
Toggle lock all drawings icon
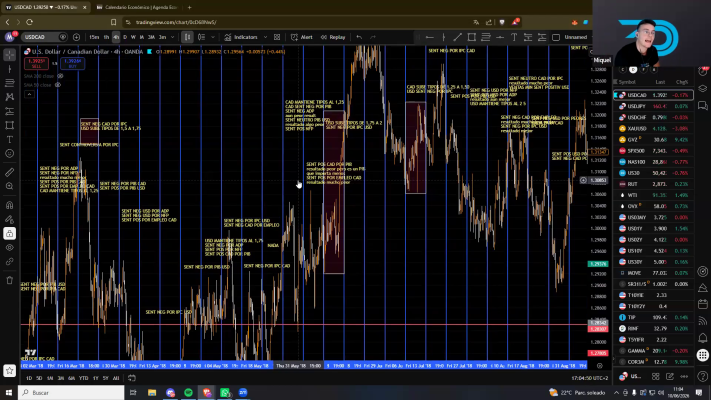coord(10,234)
